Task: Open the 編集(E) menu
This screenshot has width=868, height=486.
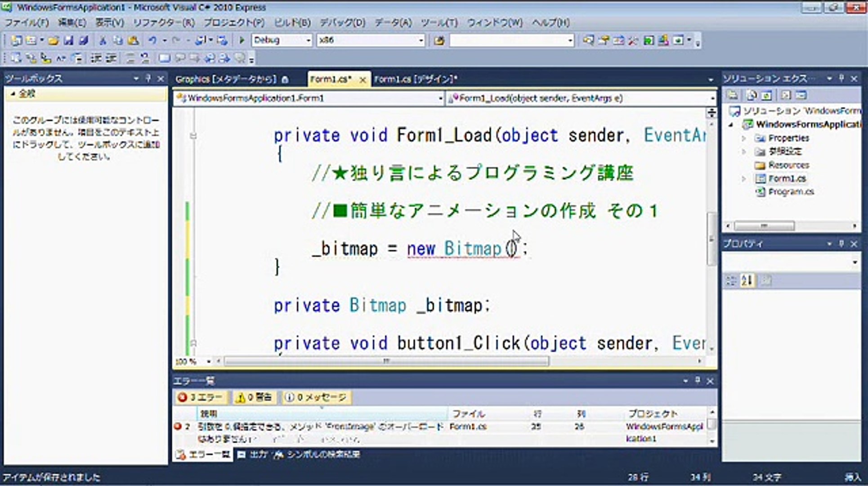Action: pos(72,22)
